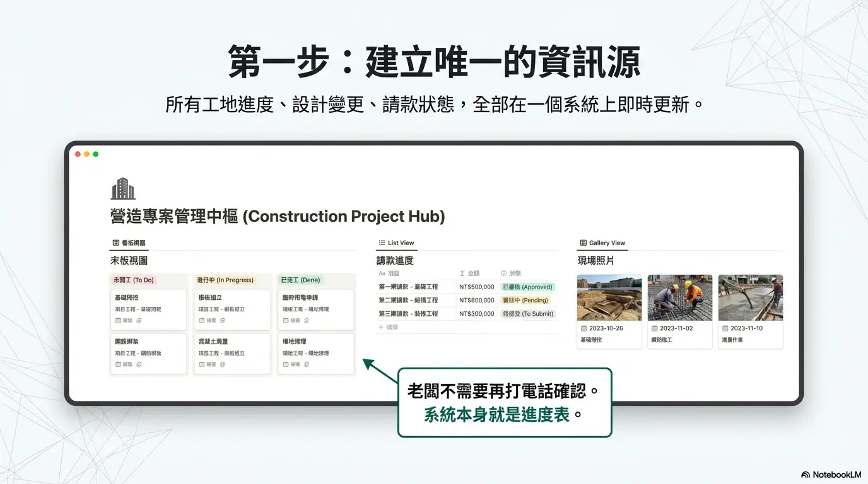Select the Approved status tag

[527, 287]
